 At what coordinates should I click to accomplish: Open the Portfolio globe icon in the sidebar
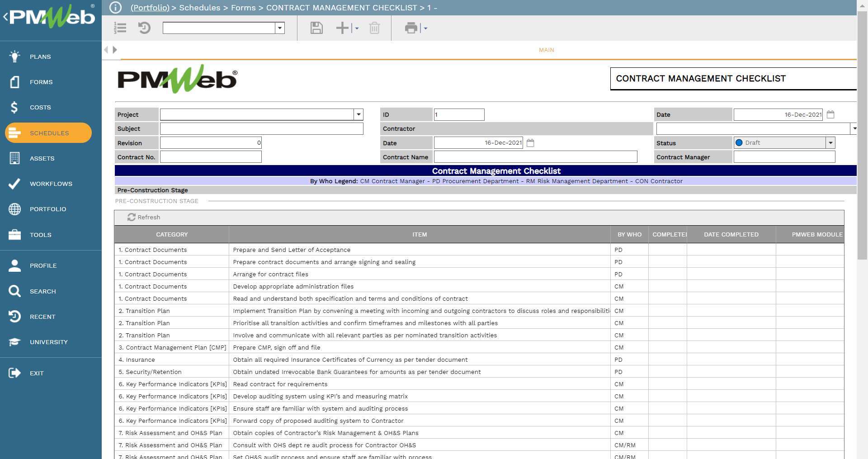coord(14,209)
